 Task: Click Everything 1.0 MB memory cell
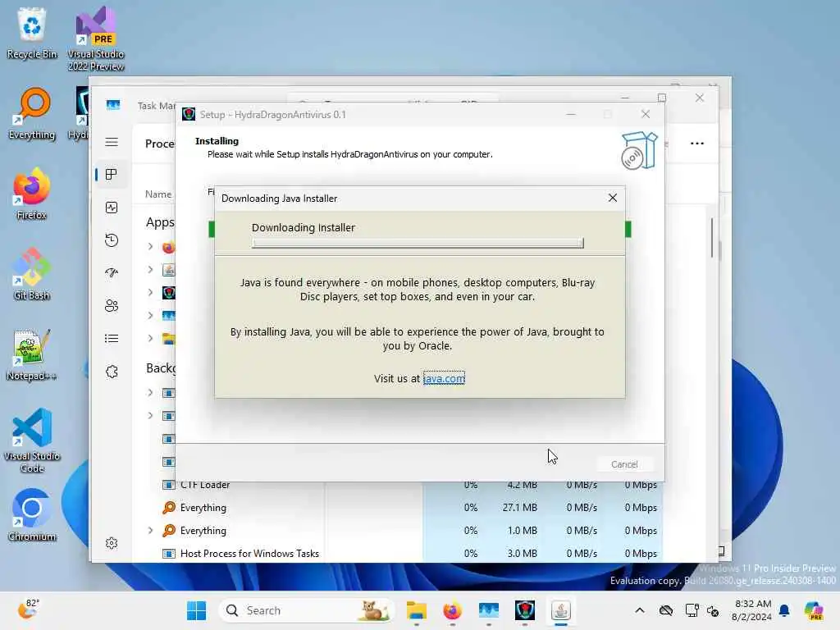(x=523, y=531)
